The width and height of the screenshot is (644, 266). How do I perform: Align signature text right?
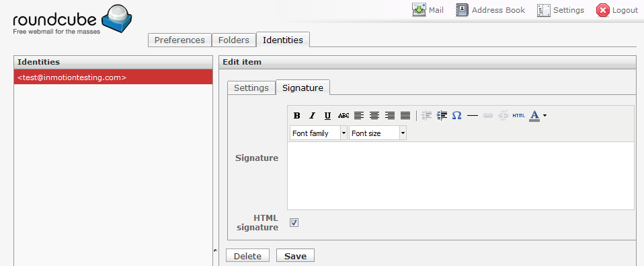click(x=390, y=116)
